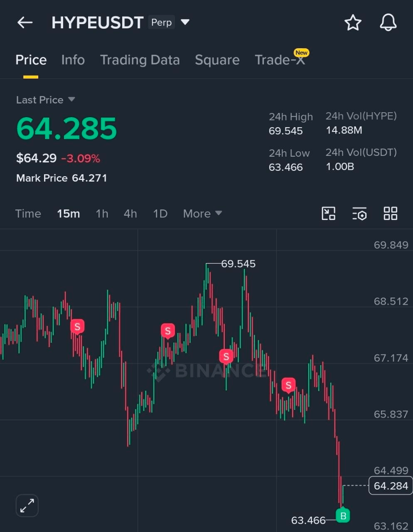Open price alert bell icon
The width and height of the screenshot is (413, 532).
(x=388, y=22)
